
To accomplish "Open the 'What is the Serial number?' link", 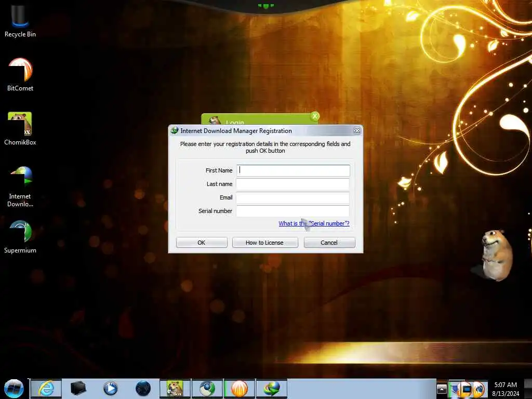I will (x=314, y=223).
